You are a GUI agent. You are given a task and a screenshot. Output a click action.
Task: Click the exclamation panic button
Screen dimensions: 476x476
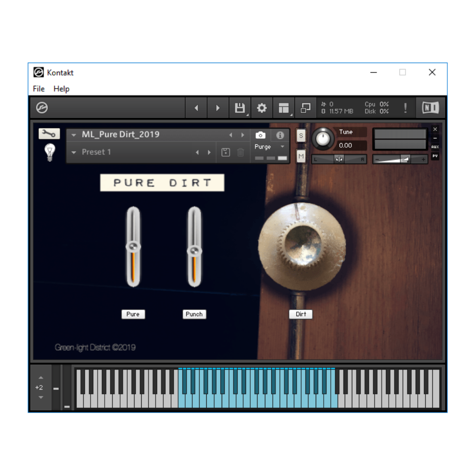pyautogui.click(x=405, y=108)
